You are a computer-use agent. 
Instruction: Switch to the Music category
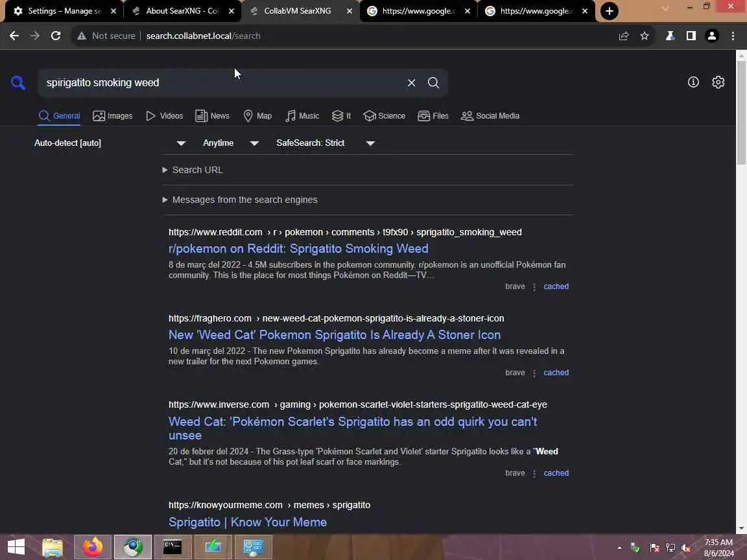click(302, 116)
